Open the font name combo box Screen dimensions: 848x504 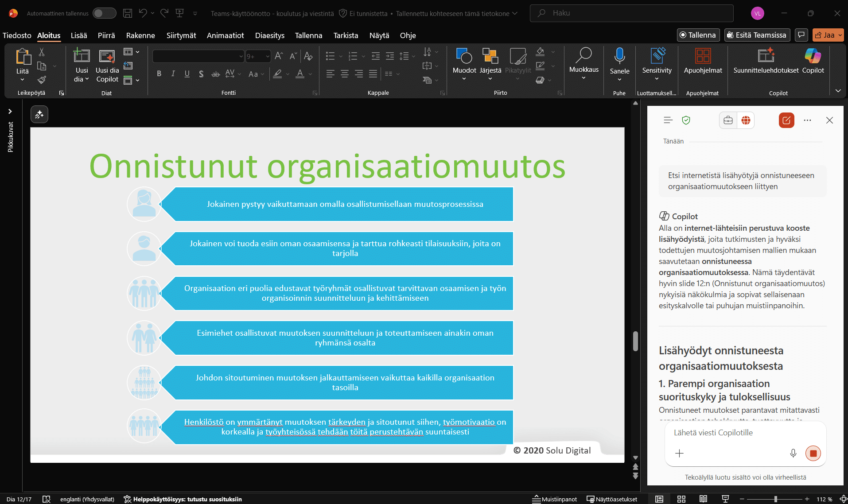coord(198,56)
